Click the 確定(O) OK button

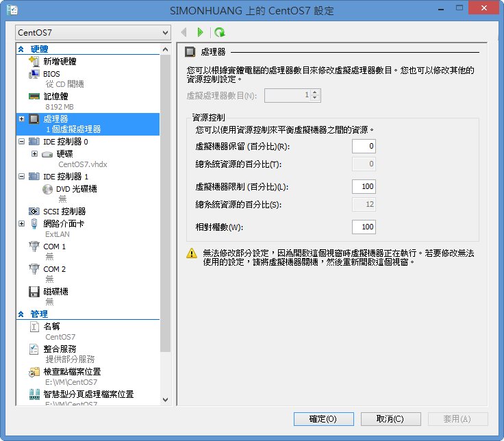[x=324, y=419]
